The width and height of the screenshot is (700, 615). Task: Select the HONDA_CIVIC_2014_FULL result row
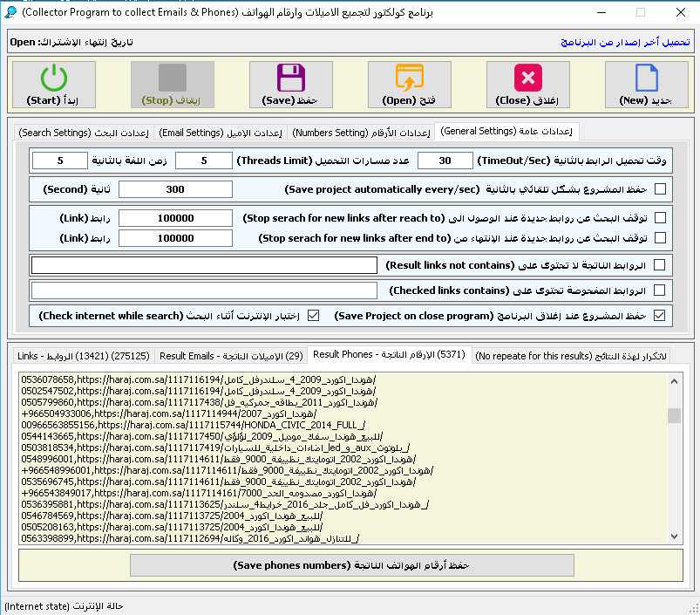[194, 425]
